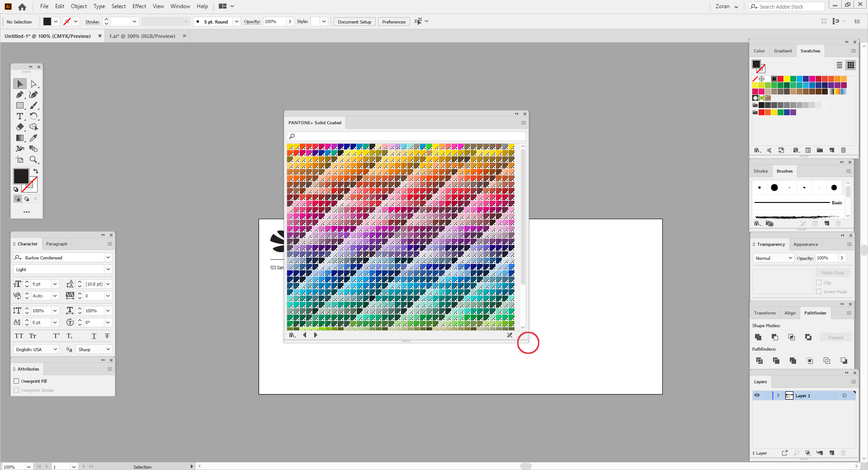Toggle Small Caps text style

[33, 336]
